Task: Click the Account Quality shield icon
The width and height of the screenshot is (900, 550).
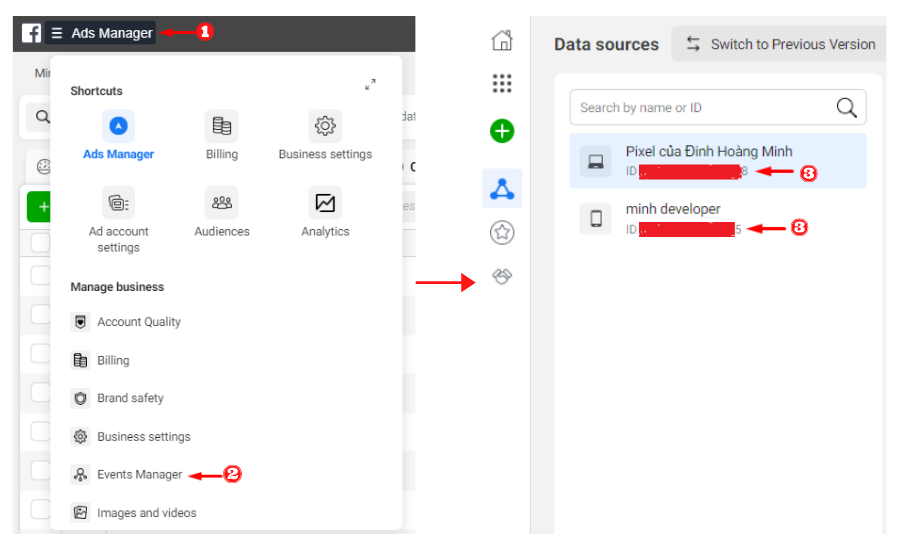Action: [80, 322]
